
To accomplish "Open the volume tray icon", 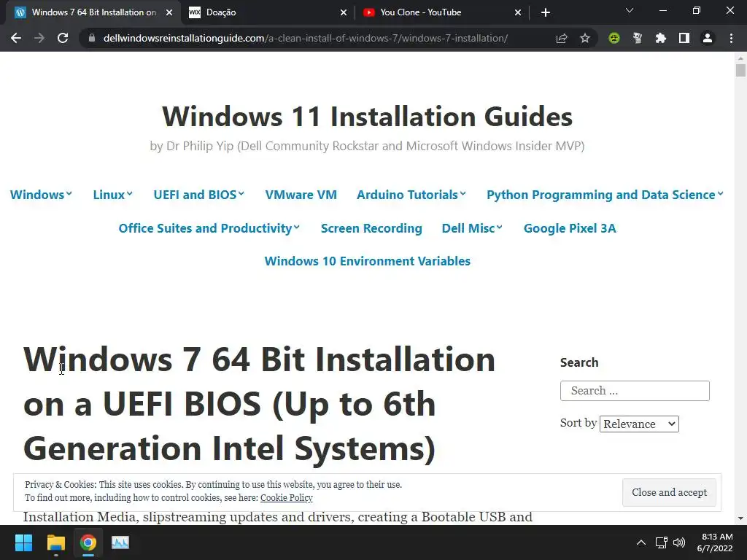I will 679,542.
